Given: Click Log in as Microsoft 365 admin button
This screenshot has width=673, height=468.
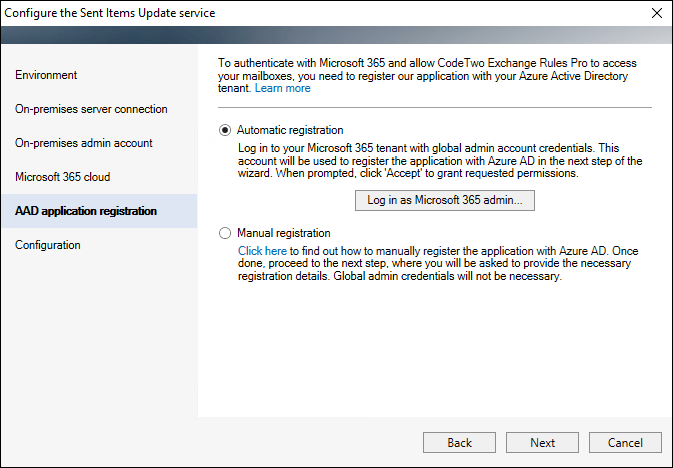Looking at the screenshot, I should 445,201.
